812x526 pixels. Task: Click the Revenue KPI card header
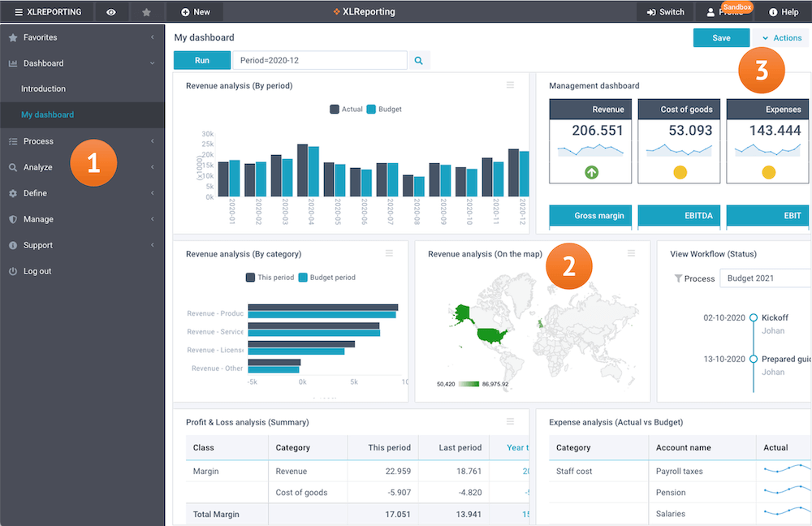(x=590, y=110)
